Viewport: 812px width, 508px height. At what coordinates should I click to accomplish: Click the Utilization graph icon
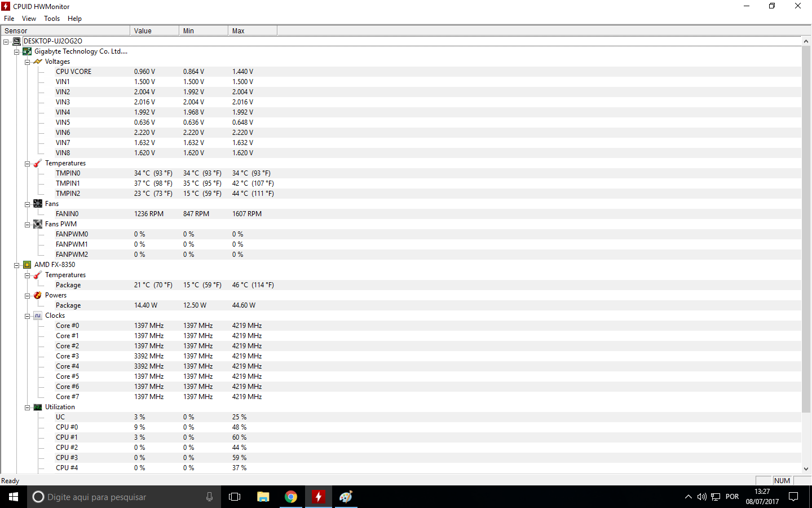[38, 407]
